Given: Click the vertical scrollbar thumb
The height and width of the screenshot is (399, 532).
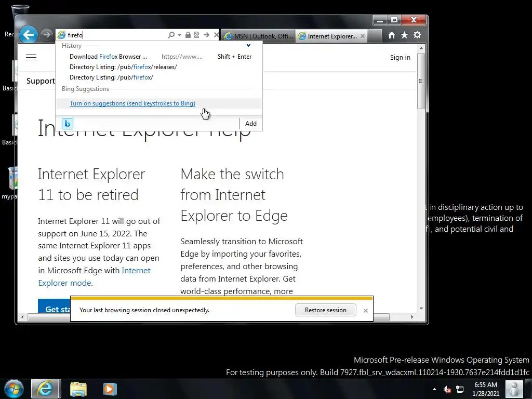Looking at the screenshot, I should pos(421,81).
